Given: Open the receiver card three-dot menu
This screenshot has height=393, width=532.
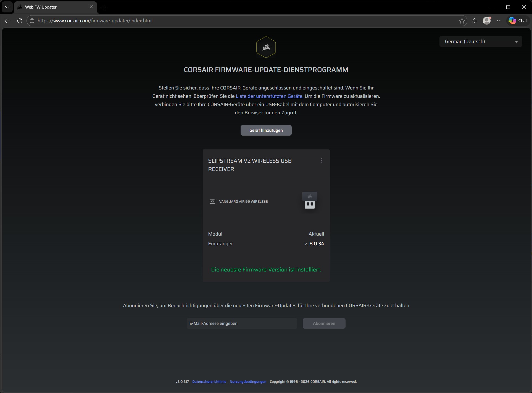Looking at the screenshot, I should [x=321, y=161].
